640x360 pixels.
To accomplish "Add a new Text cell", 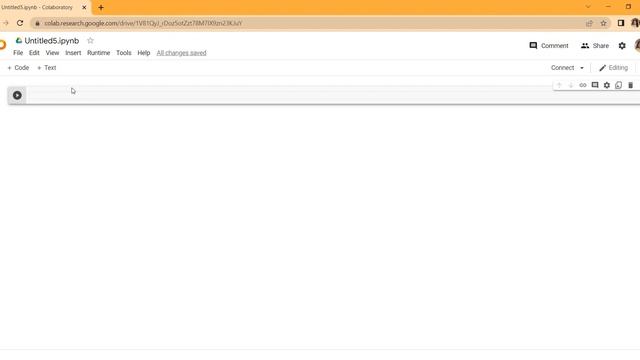I will [47, 68].
